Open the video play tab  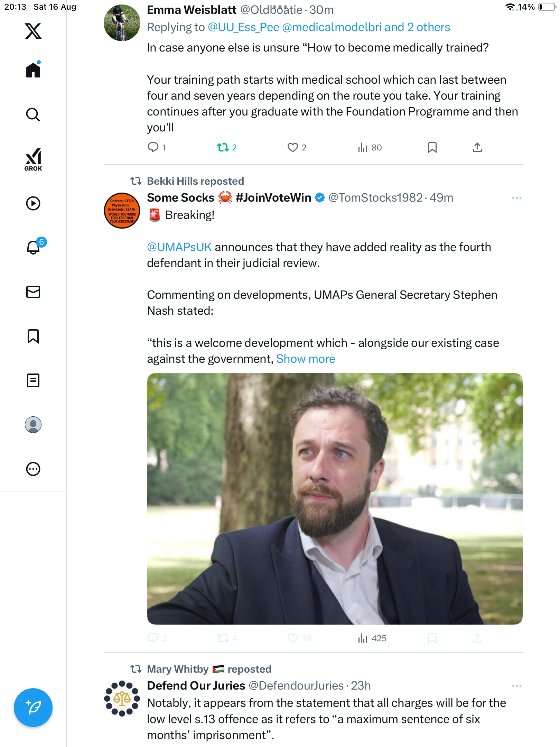pyautogui.click(x=33, y=203)
